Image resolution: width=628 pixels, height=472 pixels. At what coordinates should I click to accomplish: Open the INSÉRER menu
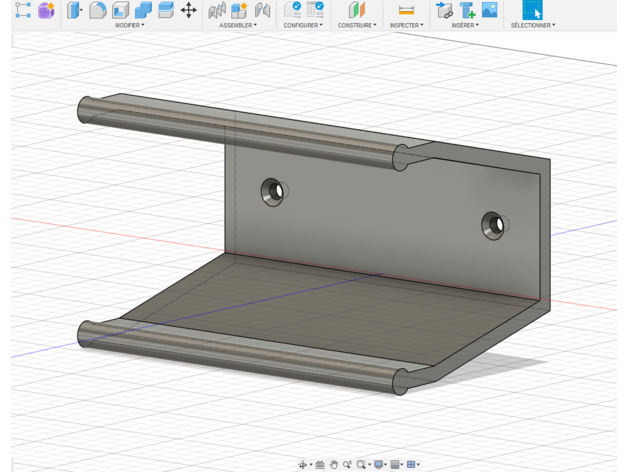pos(465,26)
